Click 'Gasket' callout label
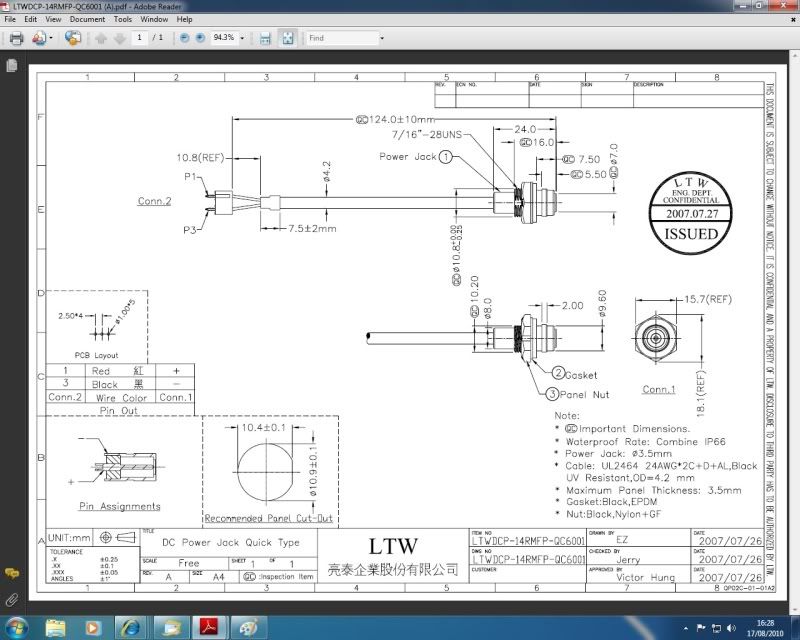This screenshot has height=640, width=800. click(x=581, y=375)
